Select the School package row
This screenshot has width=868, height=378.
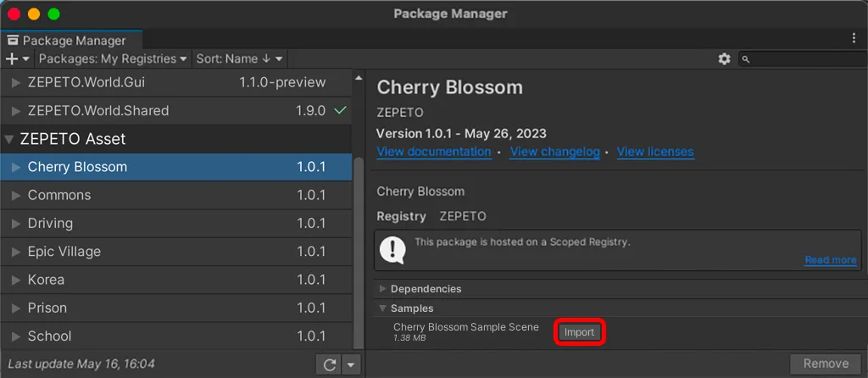coord(176,336)
